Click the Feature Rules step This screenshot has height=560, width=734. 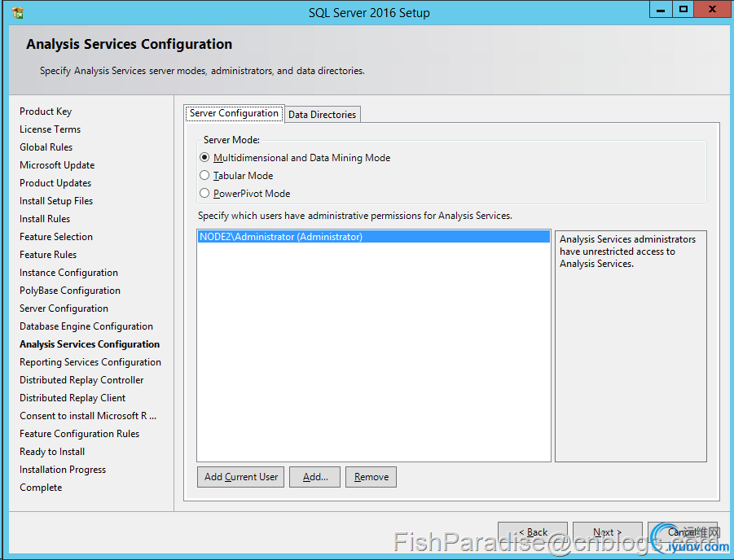pos(48,255)
